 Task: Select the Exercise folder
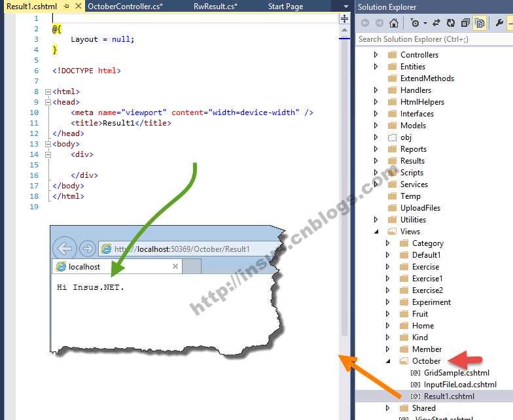[425, 267]
